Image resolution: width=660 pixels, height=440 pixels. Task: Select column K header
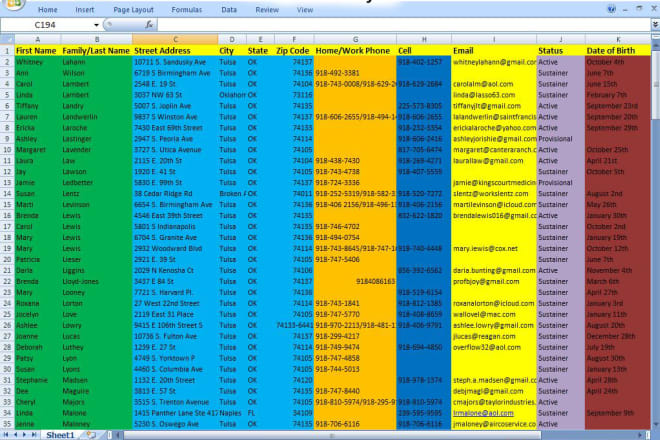click(x=618, y=39)
